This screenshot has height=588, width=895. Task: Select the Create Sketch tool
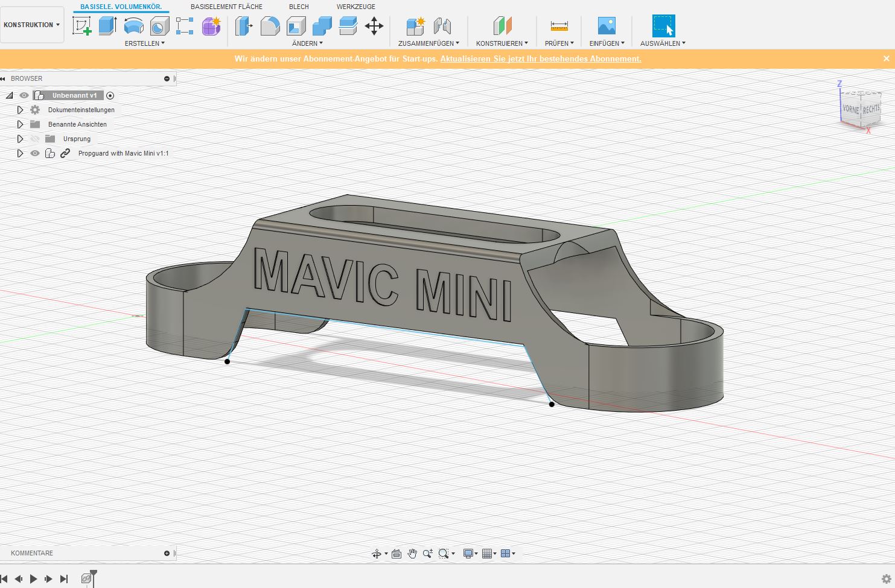(81, 26)
